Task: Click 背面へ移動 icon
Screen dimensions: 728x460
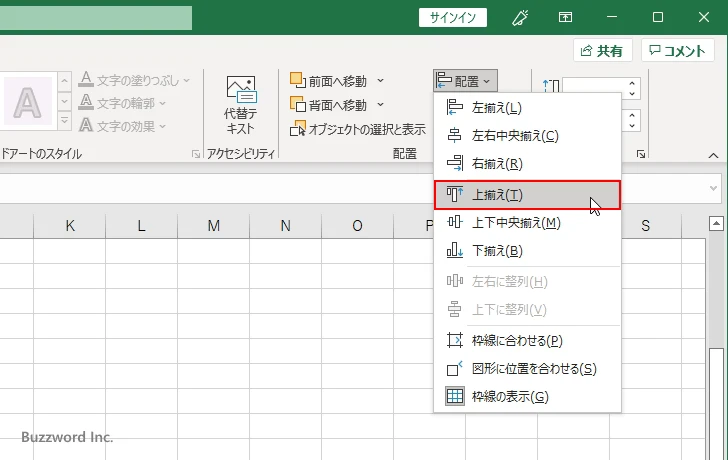Action: pyautogui.click(x=298, y=104)
